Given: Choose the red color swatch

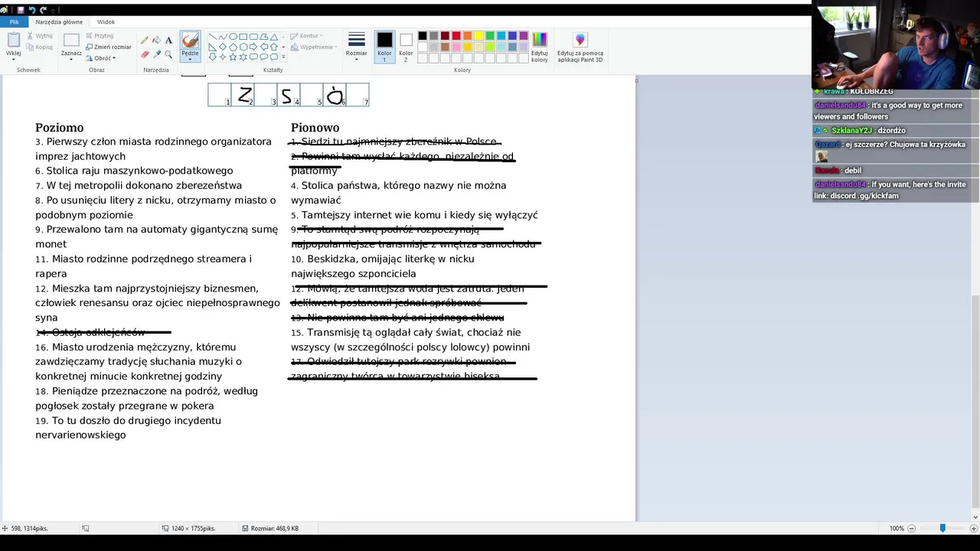Looking at the screenshot, I should 456,36.
